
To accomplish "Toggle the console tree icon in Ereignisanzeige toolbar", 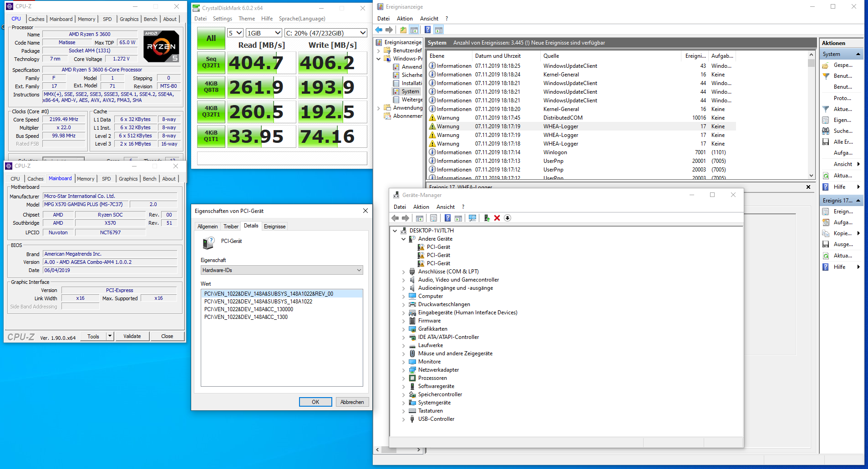I will 414,30.
